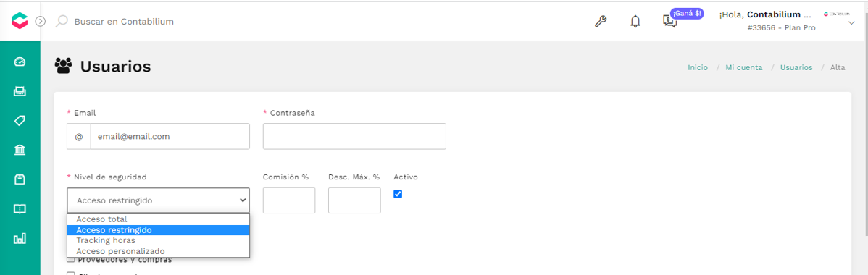
Task: Click the Comisión % input
Action: tap(289, 200)
